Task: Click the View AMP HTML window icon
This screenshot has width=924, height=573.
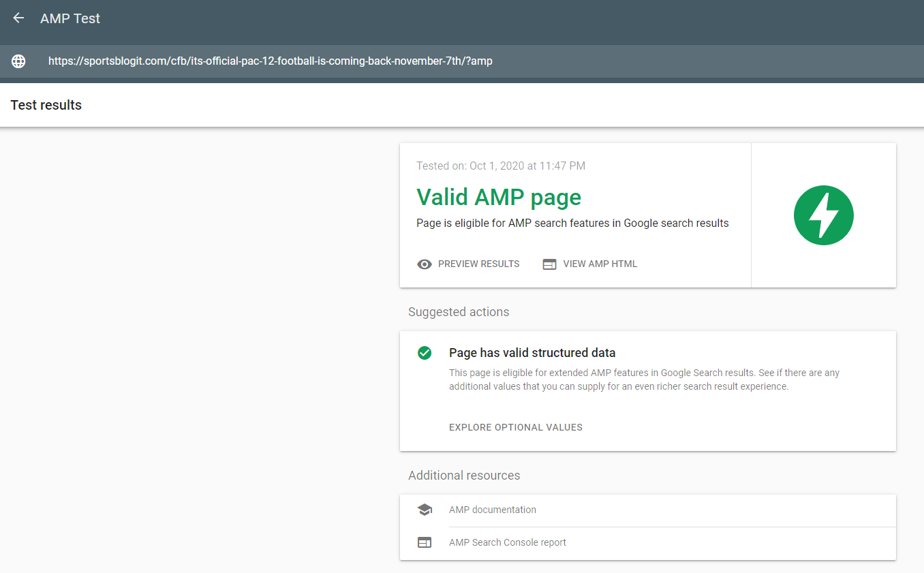Action: 549,264
